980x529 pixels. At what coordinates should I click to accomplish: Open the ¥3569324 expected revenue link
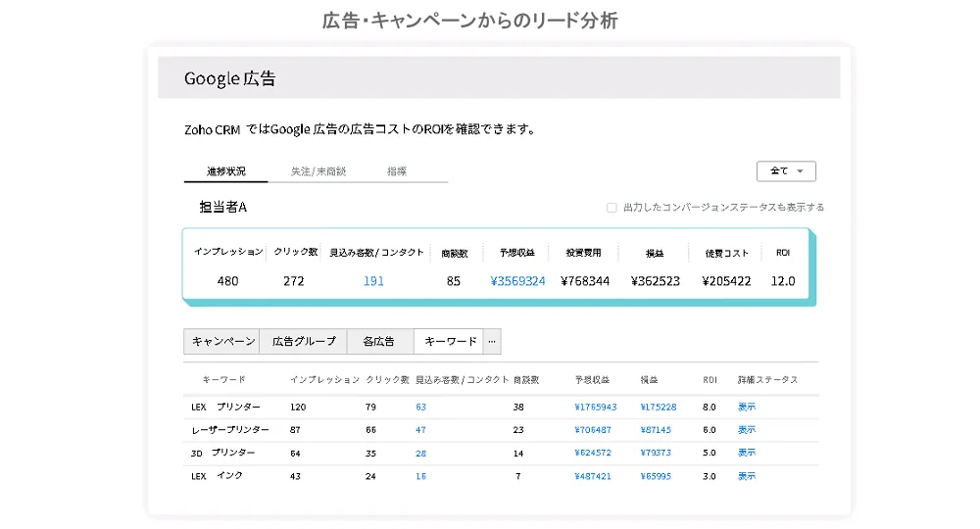pos(517,281)
